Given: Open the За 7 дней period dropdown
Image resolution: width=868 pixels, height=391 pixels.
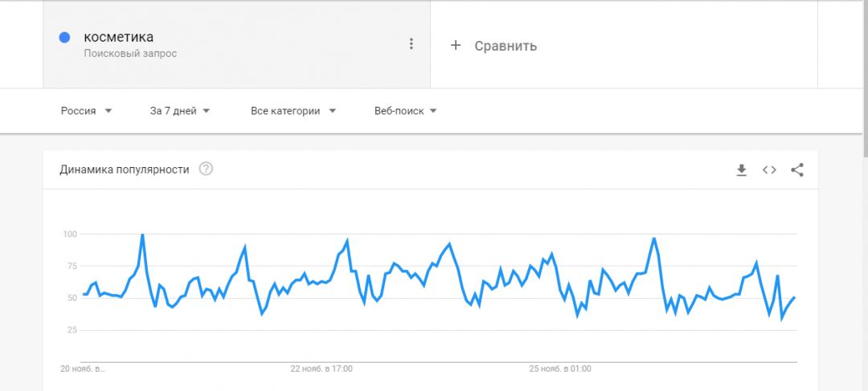Looking at the screenshot, I should click(x=180, y=111).
